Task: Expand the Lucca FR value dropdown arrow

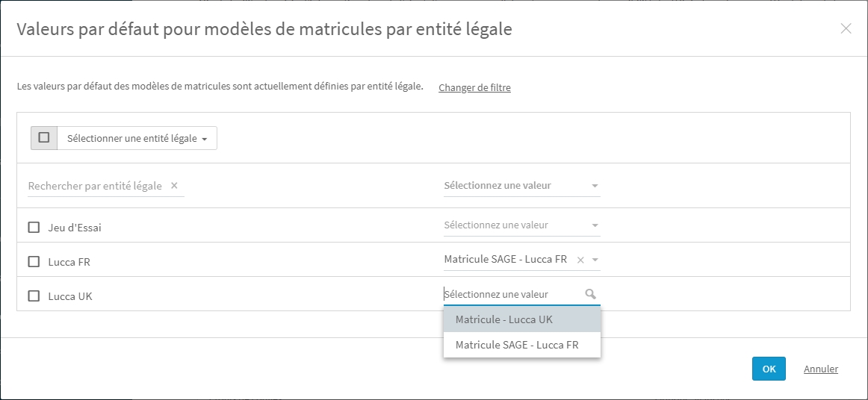Action: [x=595, y=260]
